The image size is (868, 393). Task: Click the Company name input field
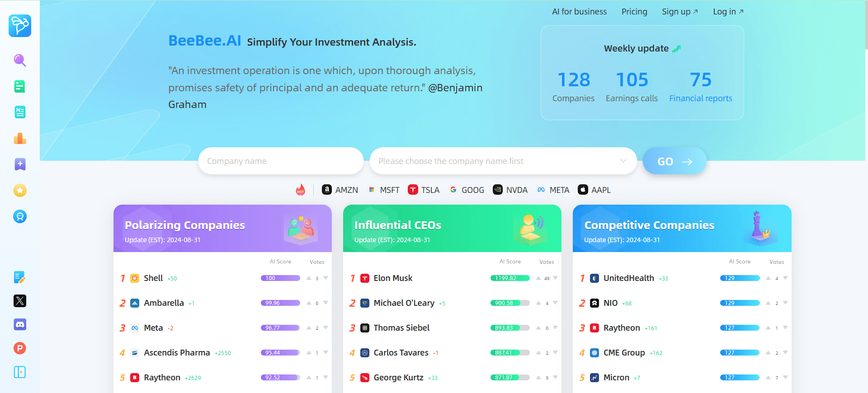281,161
